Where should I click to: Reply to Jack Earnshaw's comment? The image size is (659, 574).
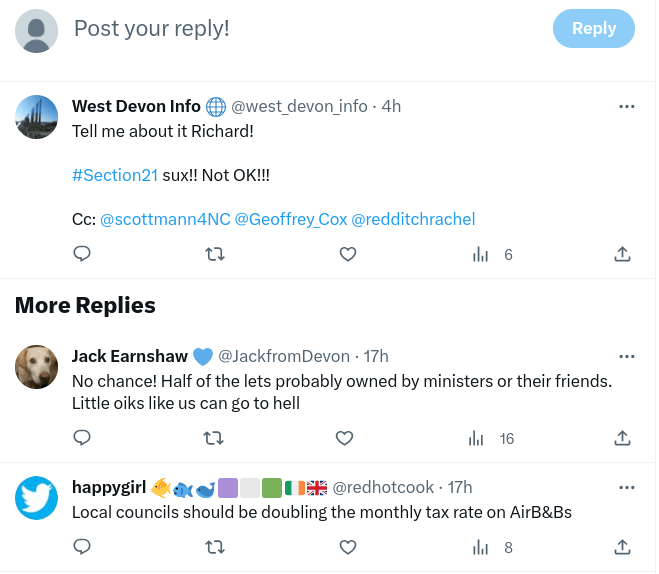click(83, 438)
